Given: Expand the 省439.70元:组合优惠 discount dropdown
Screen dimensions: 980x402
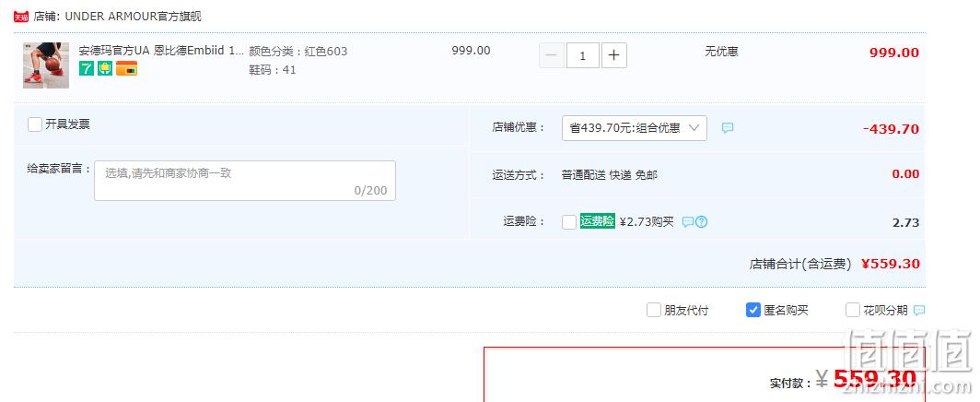Looking at the screenshot, I should (635, 128).
